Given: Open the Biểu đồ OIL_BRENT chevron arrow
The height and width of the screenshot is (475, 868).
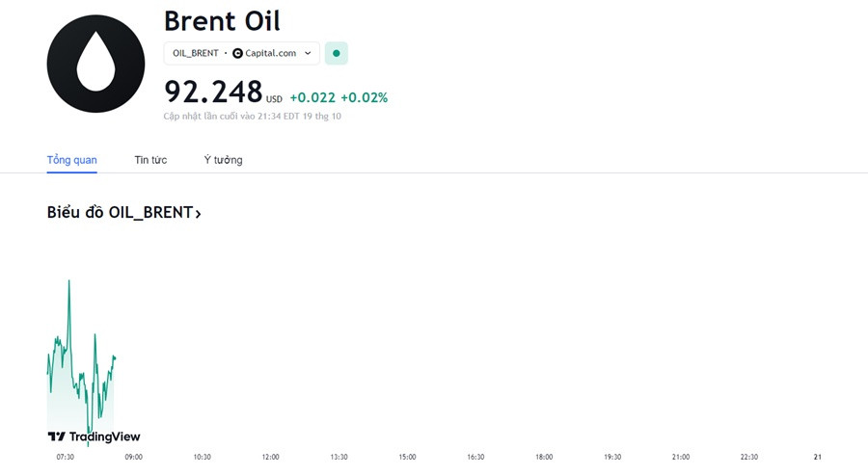Looking at the screenshot, I should coord(198,214).
